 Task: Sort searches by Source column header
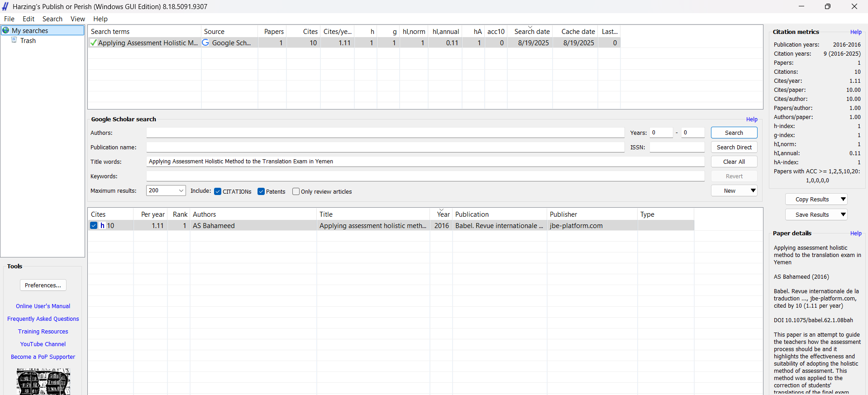[x=229, y=31]
